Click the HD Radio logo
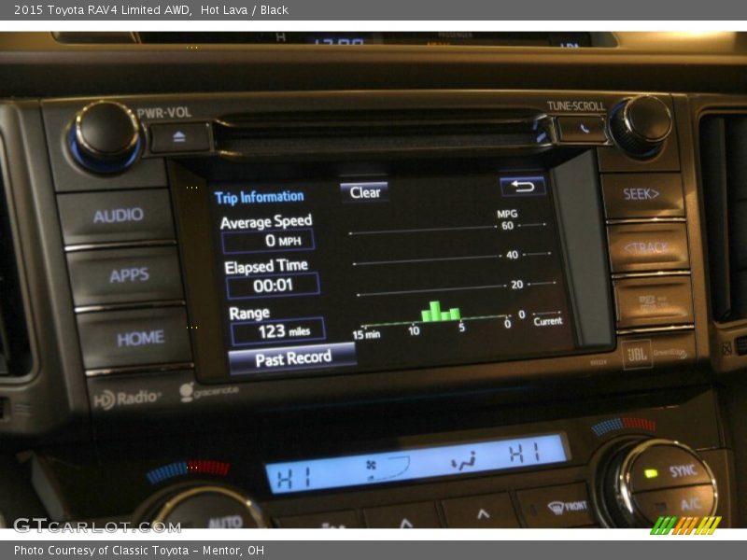 coord(127,399)
